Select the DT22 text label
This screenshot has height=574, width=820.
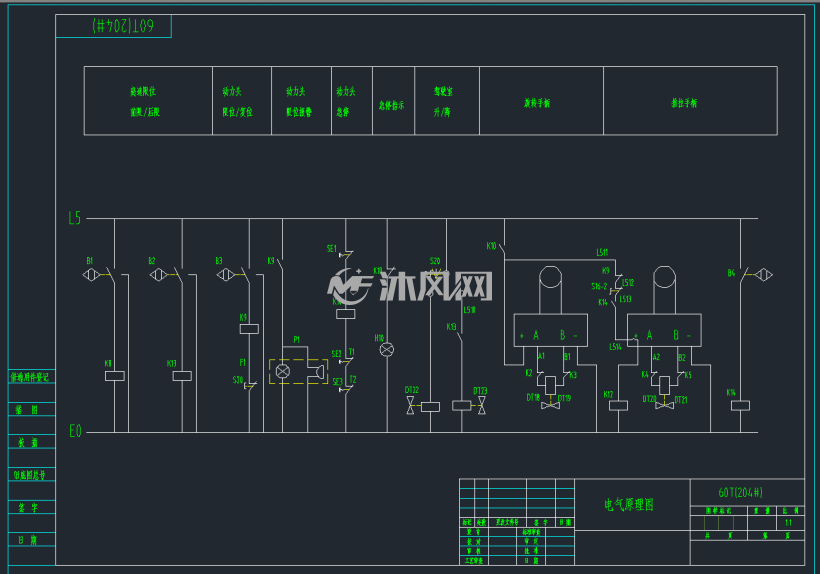pos(412,389)
